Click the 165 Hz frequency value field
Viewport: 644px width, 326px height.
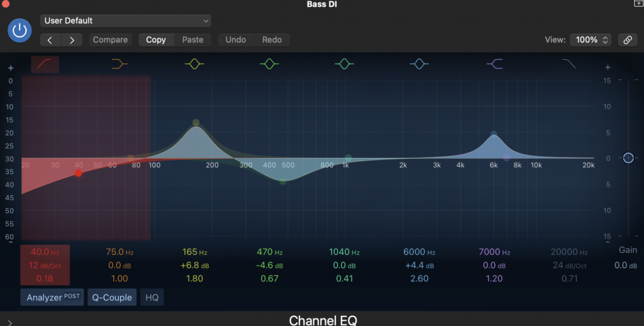click(194, 252)
